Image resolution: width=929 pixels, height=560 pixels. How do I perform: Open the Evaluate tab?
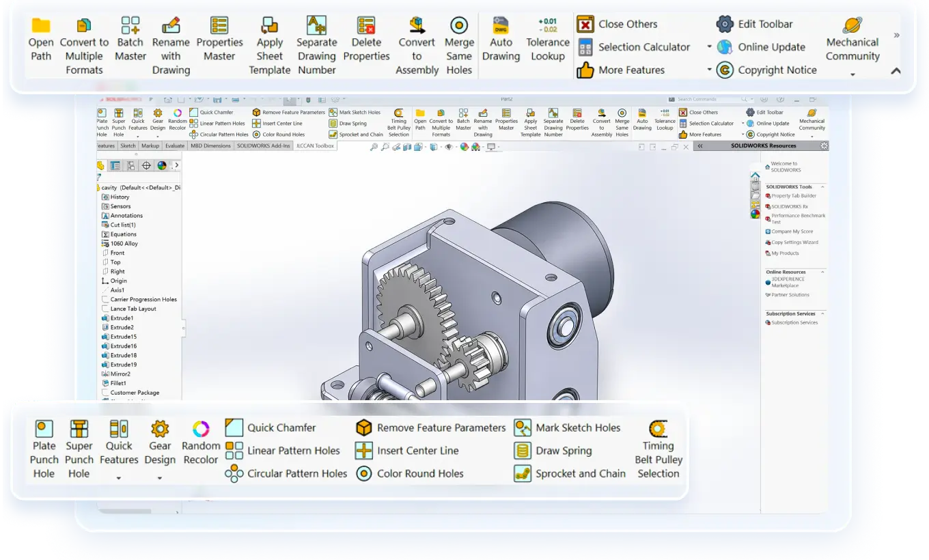point(175,145)
